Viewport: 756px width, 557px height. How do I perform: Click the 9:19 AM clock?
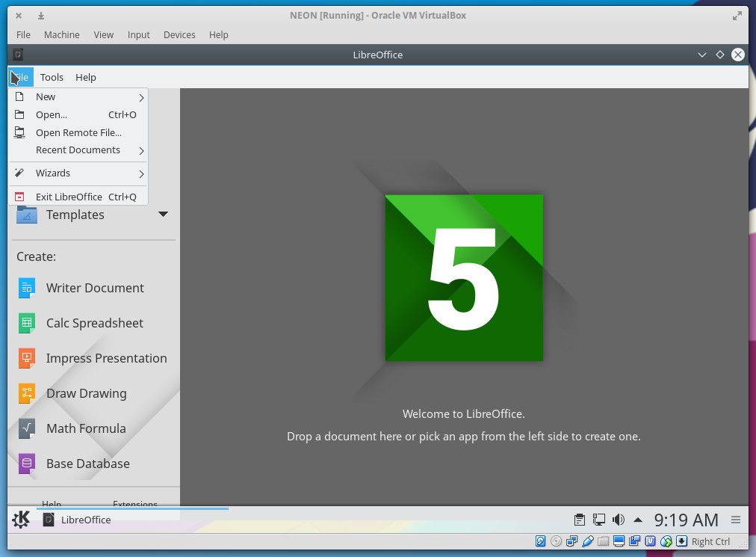coord(686,520)
